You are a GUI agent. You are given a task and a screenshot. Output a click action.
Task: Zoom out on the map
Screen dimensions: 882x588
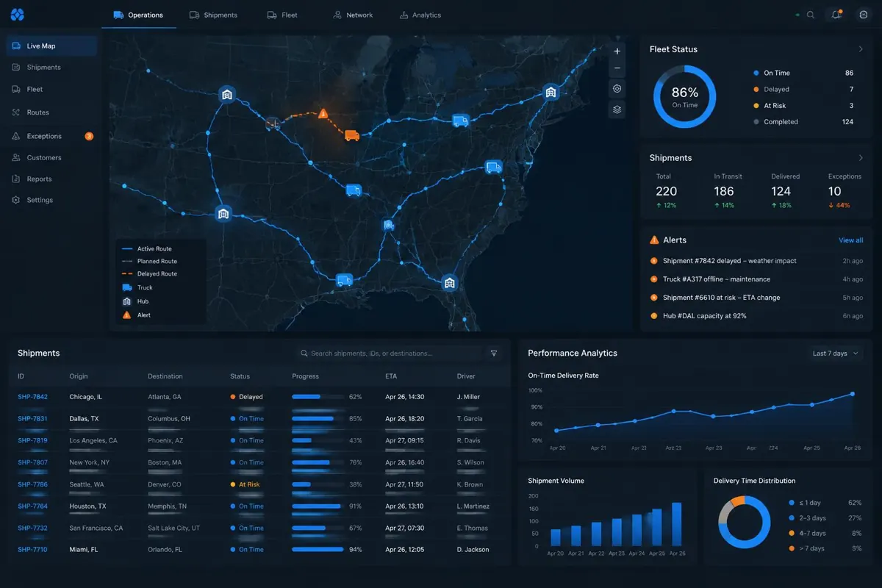point(617,68)
